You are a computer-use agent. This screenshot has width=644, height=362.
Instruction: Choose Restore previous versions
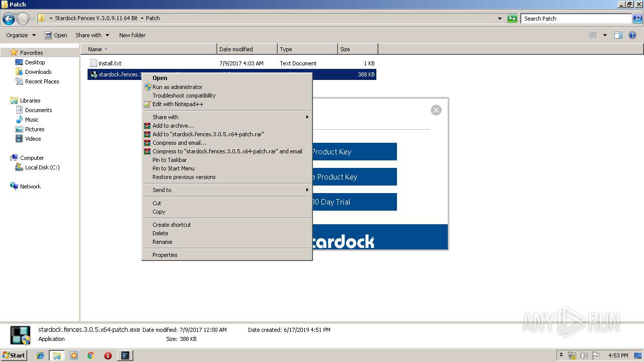pos(227,177)
